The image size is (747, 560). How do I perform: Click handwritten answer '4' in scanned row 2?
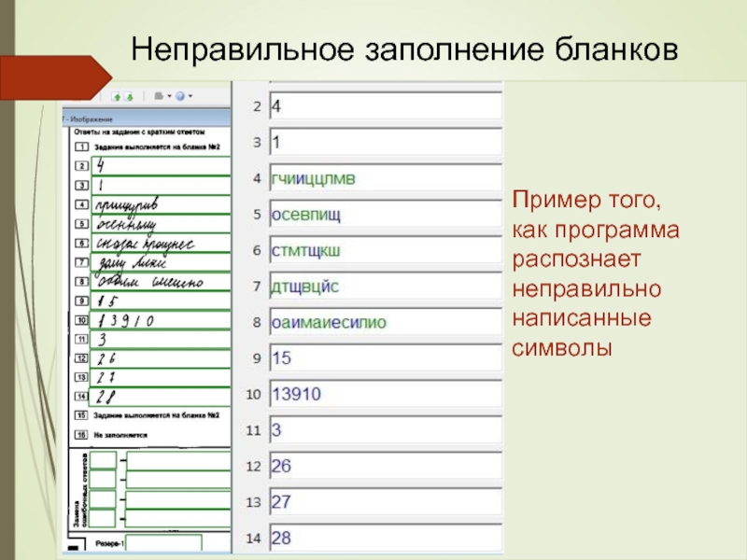coord(101,165)
